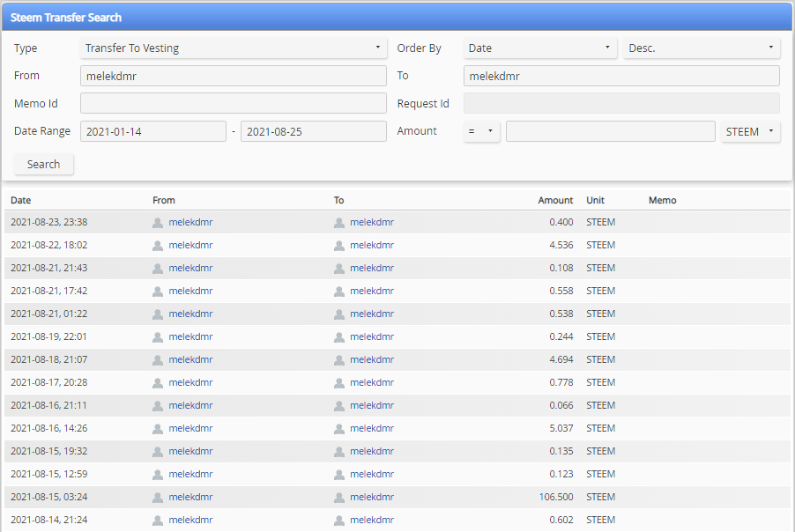
Task: Select the 106.500 amount cell
Action: pyautogui.click(x=555, y=497)
